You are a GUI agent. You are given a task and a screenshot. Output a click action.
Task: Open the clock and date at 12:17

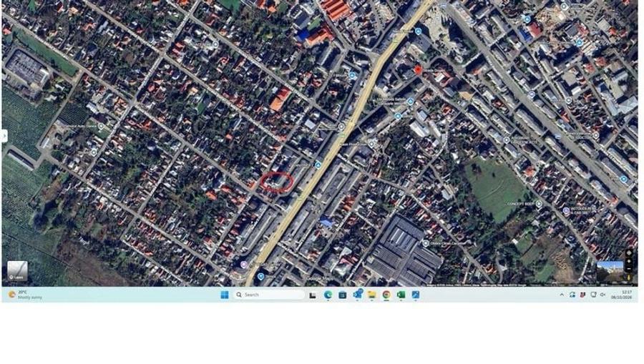tap(621, 295)
